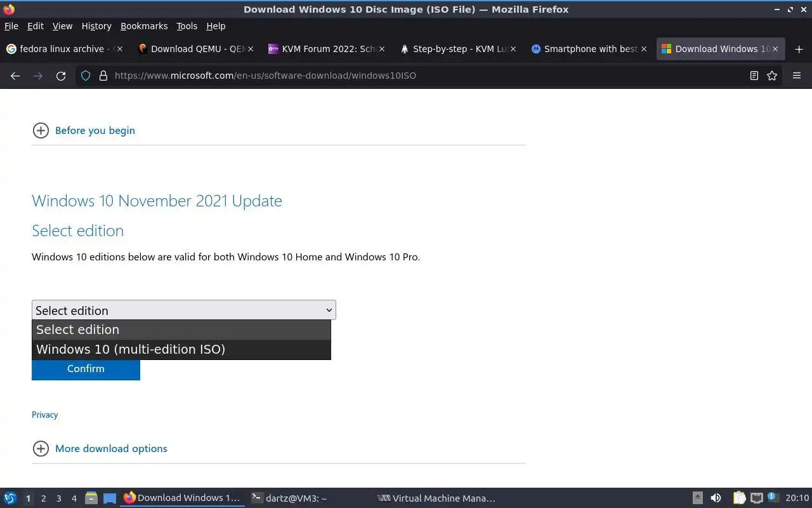Switch to virtual desktop 1

click(28, 498)
